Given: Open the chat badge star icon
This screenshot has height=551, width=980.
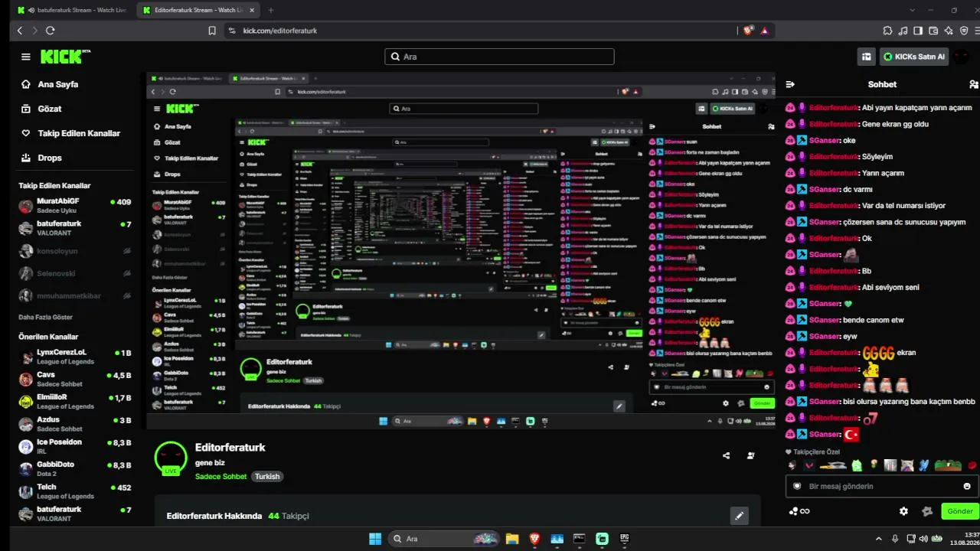Looking at the screenshot, I should coord(927,511).
